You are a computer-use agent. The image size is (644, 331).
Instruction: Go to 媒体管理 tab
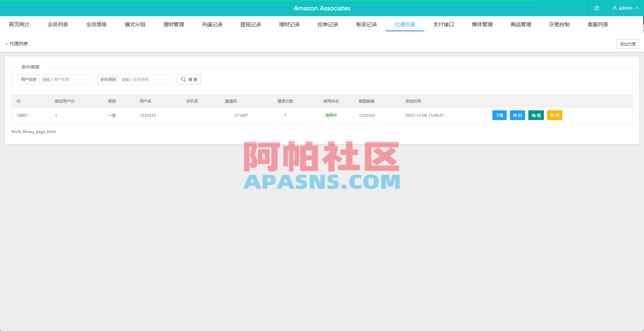coord(482,25)
